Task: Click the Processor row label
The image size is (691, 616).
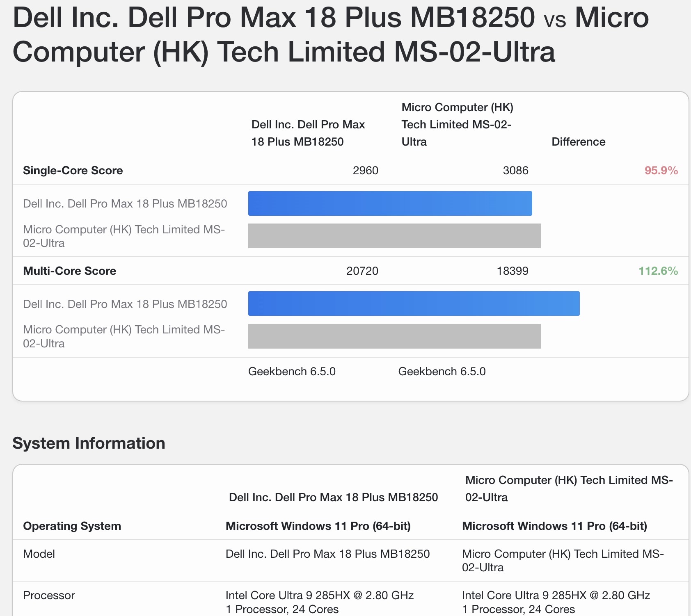Action: pos(49,595)
